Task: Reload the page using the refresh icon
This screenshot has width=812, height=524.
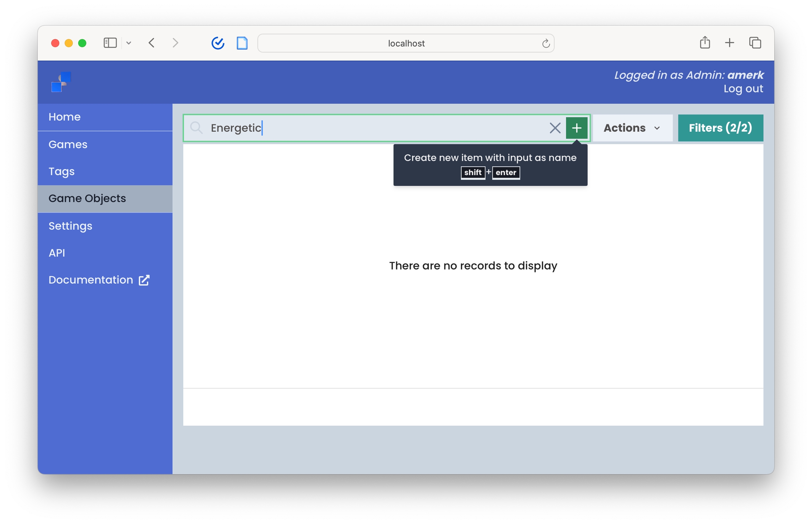Action: tap(546, 43)
